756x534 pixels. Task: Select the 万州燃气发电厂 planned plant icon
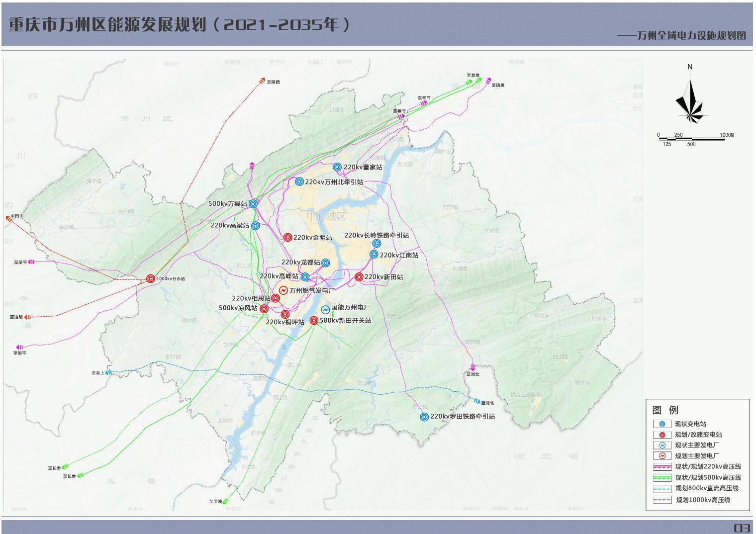[283, 290]
